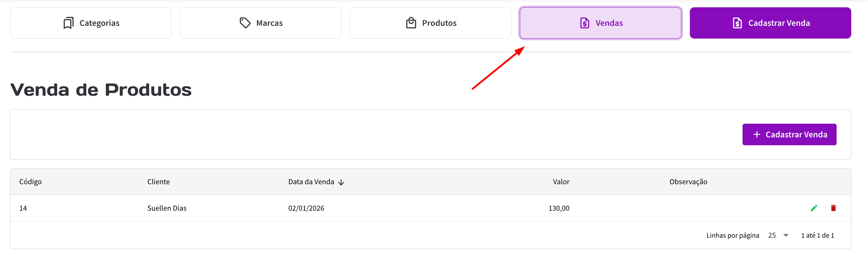Viewport: 868px width, 262px height.
Task: Open the Categorias tab
Action: tap(91, 23)
